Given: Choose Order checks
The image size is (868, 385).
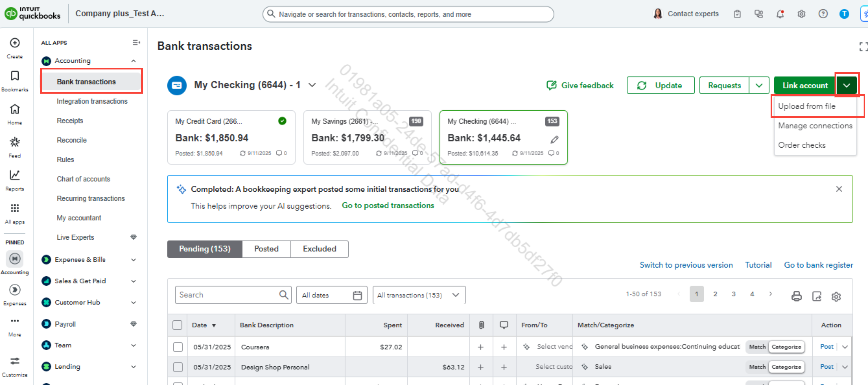Looking at the screenshot, I should (802, 145).
